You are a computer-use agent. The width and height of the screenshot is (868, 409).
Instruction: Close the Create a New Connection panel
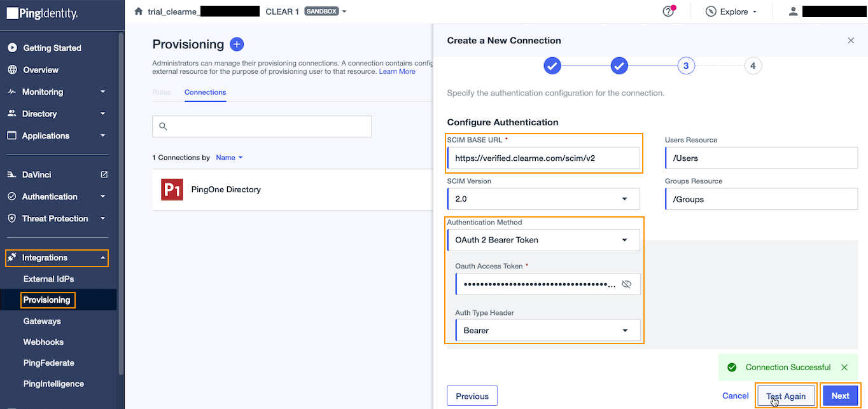click(851, 41)
